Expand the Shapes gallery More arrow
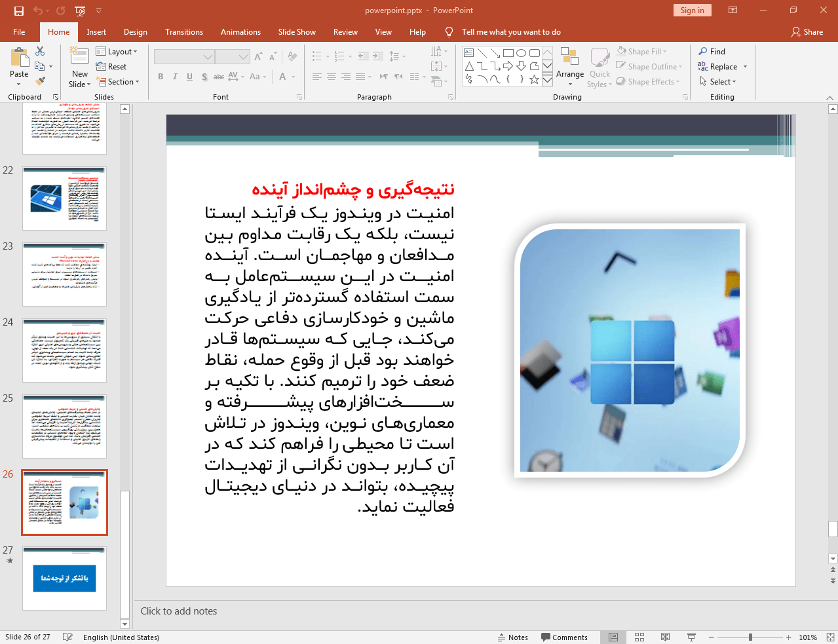 pos(547,79)
